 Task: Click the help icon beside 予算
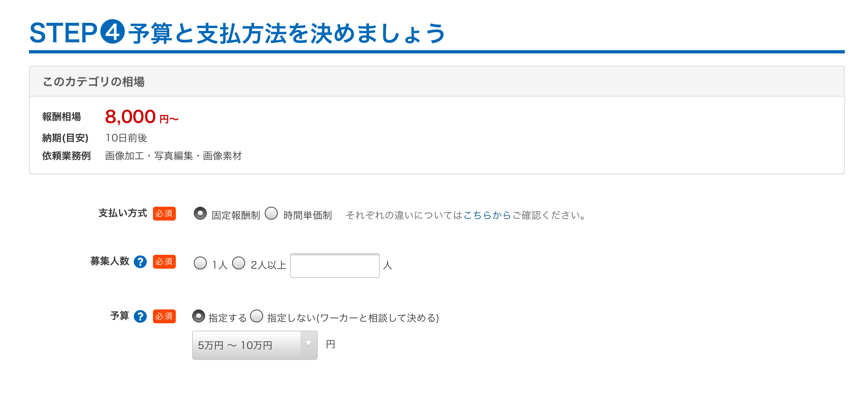tap(140, 316)
